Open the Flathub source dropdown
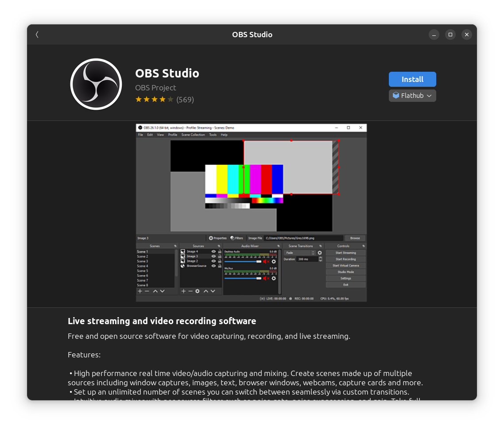 pyautogui.click(x=412, y=96)
